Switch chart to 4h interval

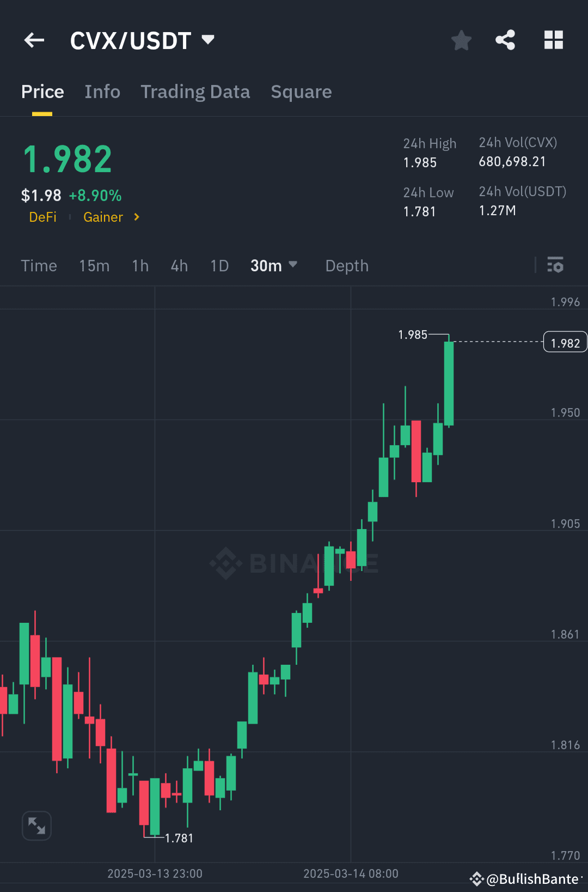pos(178,265)
